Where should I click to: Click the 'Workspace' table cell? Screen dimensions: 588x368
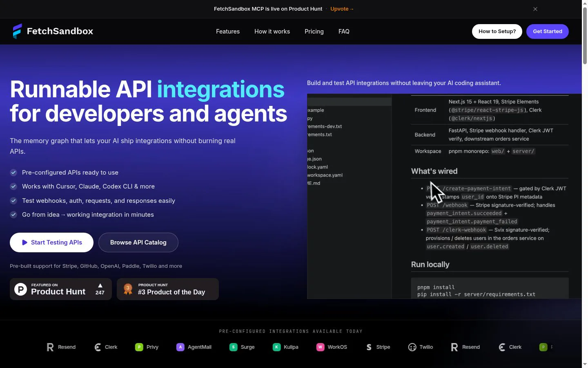pos(428,151)
